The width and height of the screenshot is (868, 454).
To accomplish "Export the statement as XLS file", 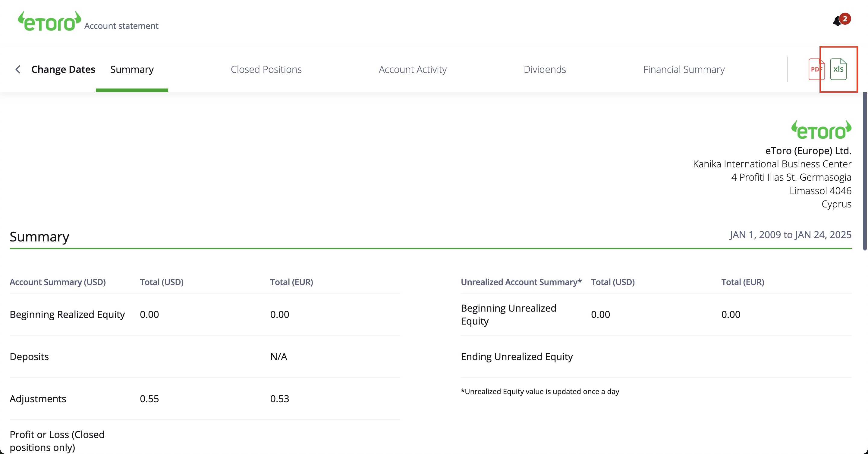I will coord(838,69).
